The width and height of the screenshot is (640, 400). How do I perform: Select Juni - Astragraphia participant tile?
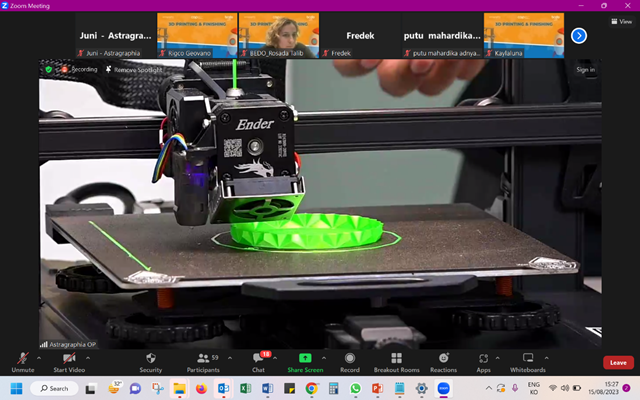(116, 36)
